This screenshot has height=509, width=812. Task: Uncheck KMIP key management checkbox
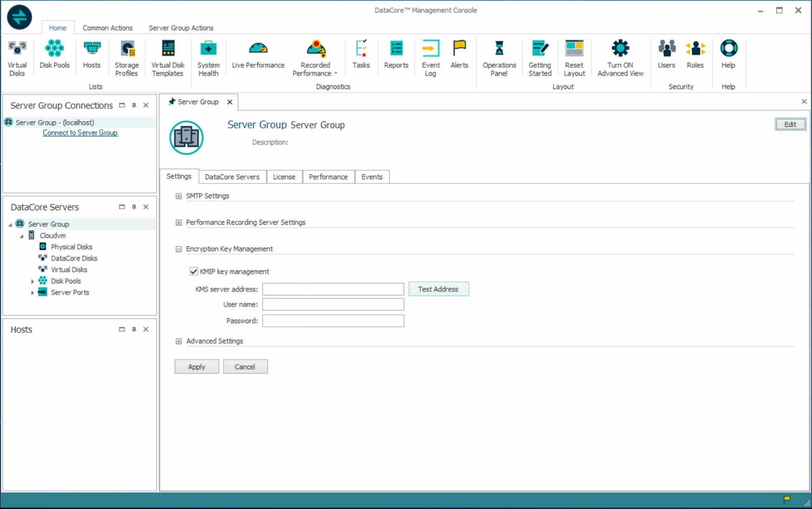194,271
